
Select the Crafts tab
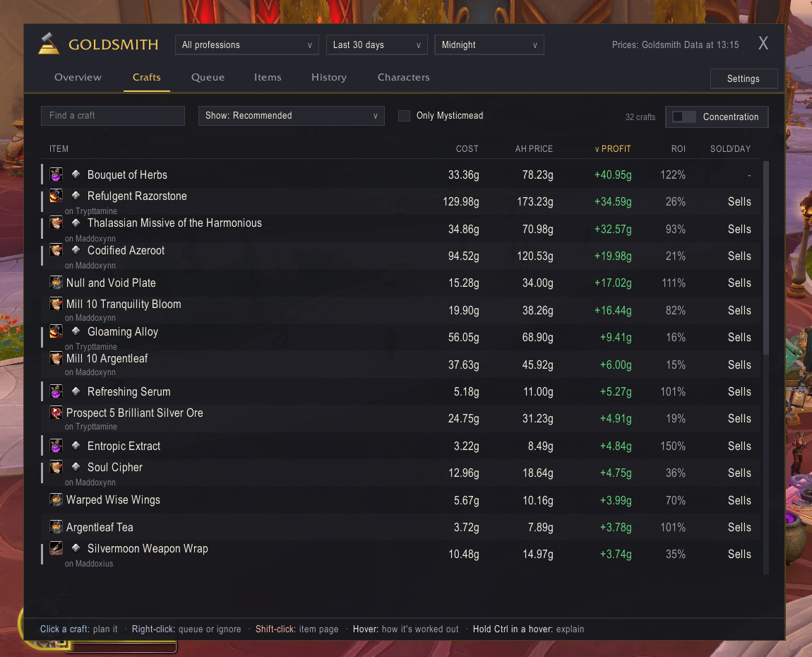pyautogui.click(x=147, y=77)
